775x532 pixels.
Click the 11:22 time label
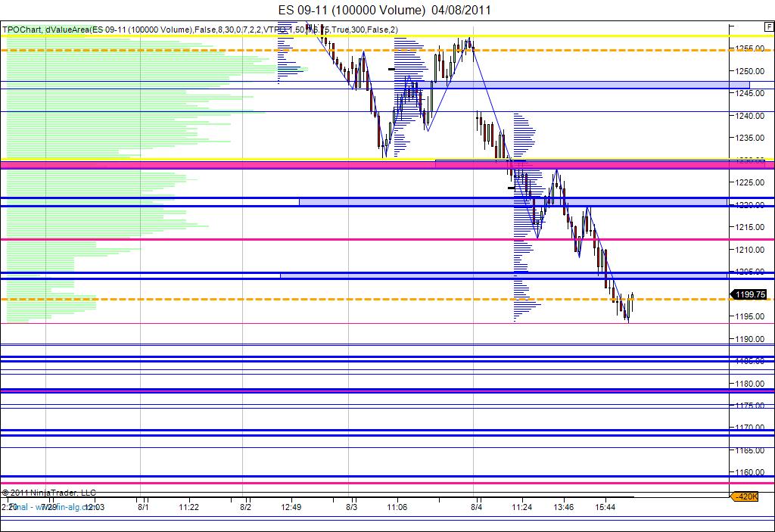[x=188, y=507]
